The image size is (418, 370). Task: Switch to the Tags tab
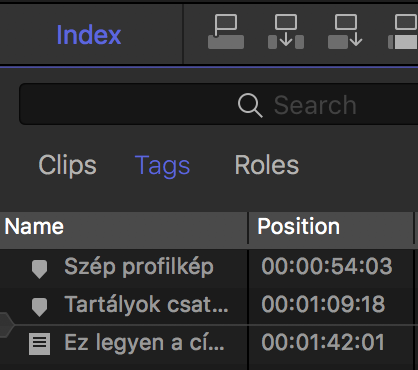(162, 166)
